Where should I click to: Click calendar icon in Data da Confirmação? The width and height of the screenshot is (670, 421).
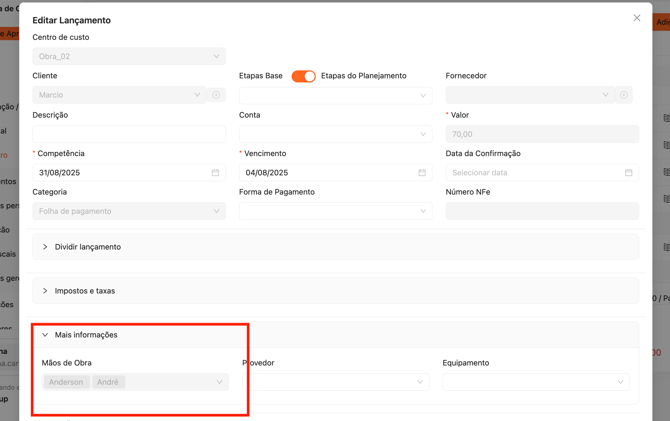pos(628,173)
